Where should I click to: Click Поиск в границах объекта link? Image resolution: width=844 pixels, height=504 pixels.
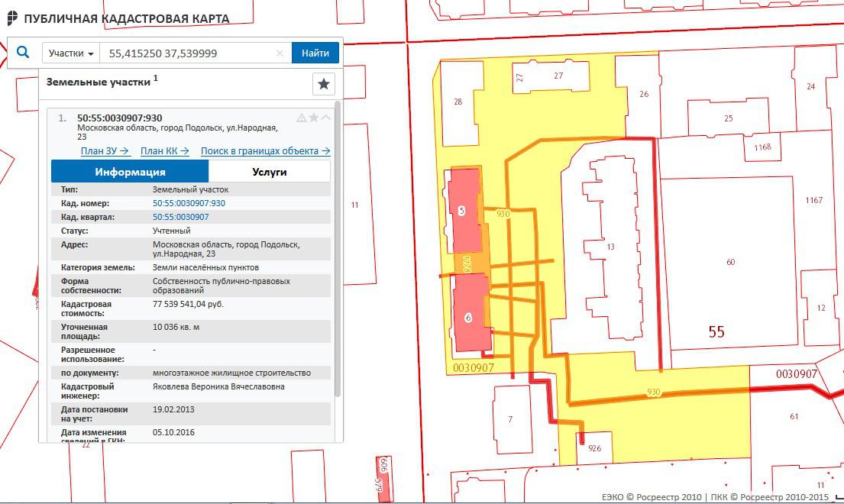pos(265,151)
